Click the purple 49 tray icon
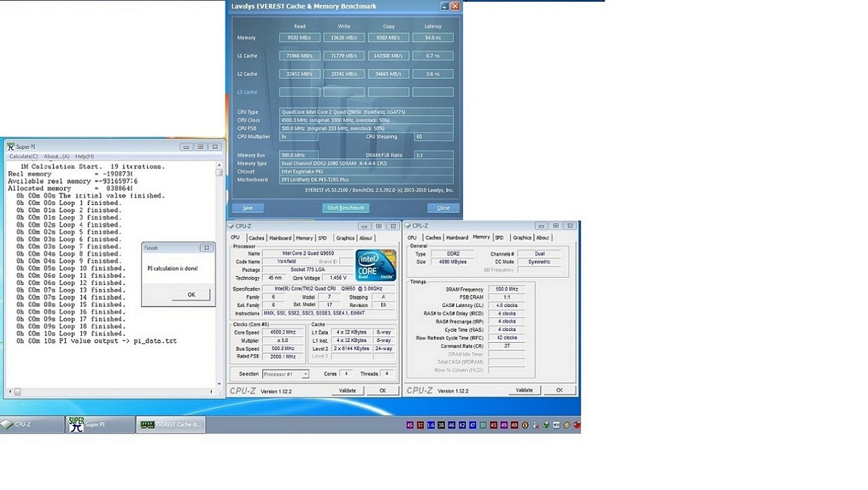The image size is (868, 490). [504, 426]
